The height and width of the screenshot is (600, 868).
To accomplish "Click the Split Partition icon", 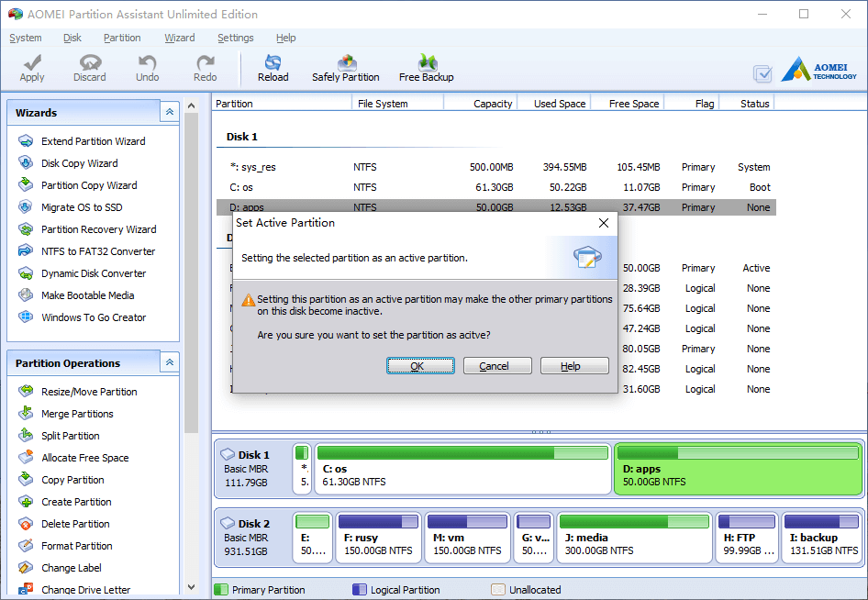I will (26, 436).
